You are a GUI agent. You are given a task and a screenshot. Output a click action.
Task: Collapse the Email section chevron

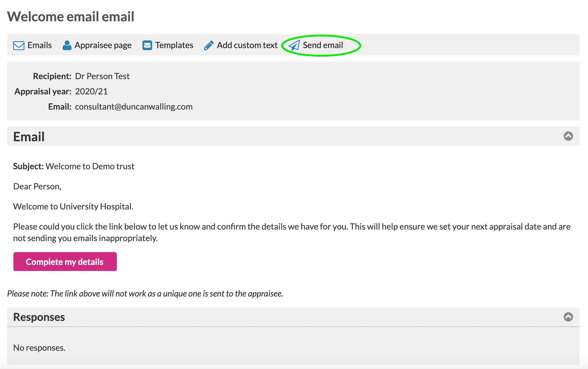568,136
